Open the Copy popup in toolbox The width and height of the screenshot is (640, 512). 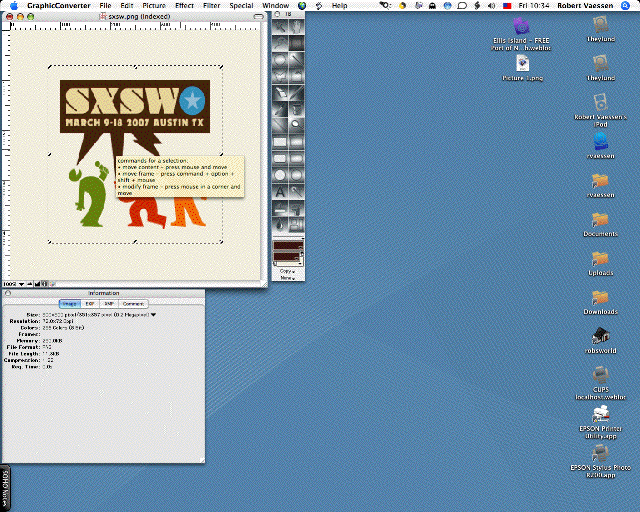(x=288, y=273)
